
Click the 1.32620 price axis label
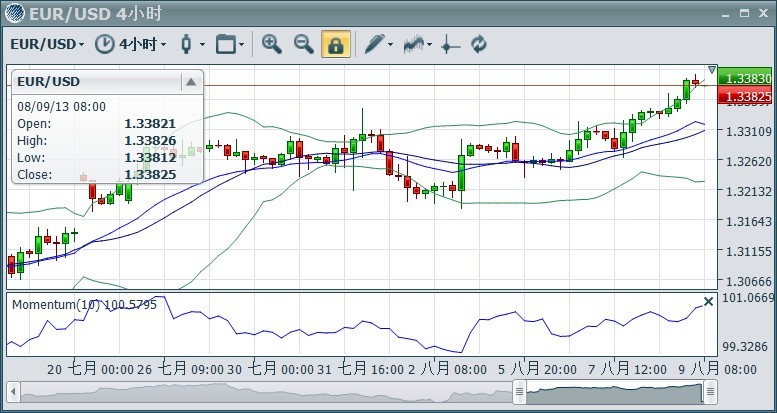click(x=748, y=162)
